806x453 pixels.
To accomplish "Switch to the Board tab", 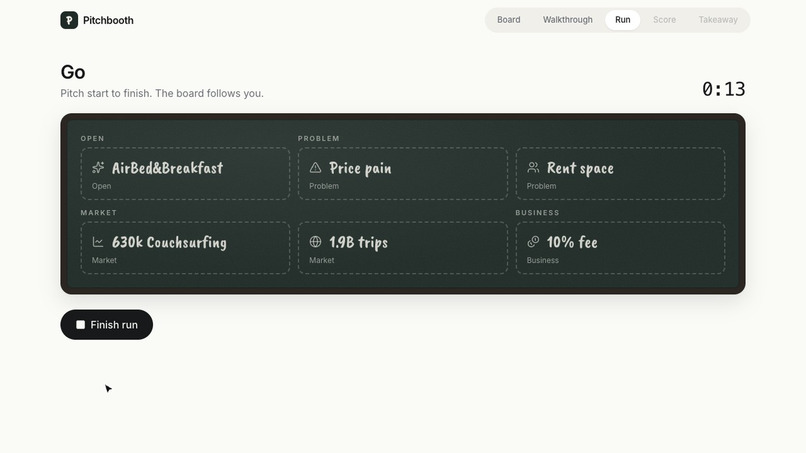I will coord(508,20).
